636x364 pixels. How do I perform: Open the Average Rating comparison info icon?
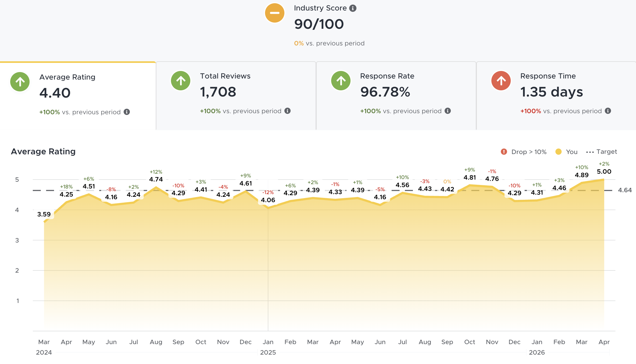click(127, 112)
